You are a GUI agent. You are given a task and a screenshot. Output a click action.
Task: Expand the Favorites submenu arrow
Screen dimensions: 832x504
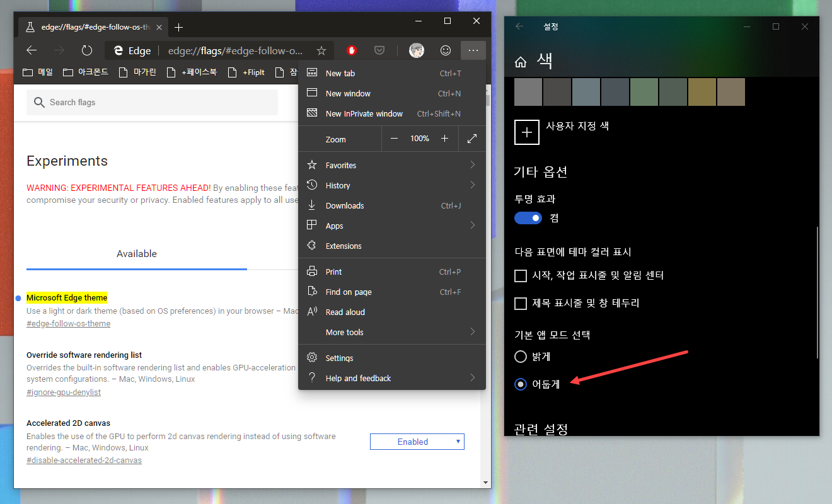point(473,165)
